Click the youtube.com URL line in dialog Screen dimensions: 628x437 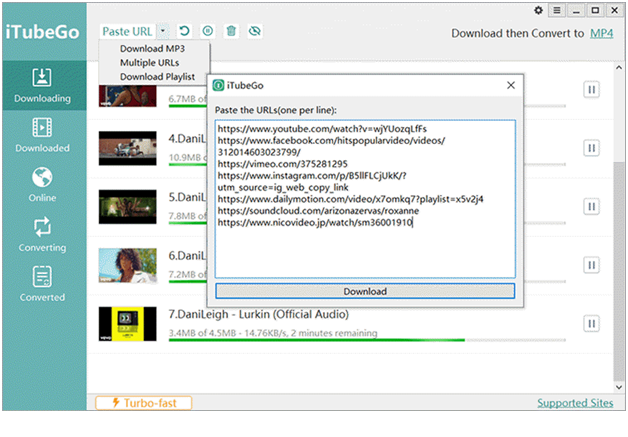click(322, 129)
